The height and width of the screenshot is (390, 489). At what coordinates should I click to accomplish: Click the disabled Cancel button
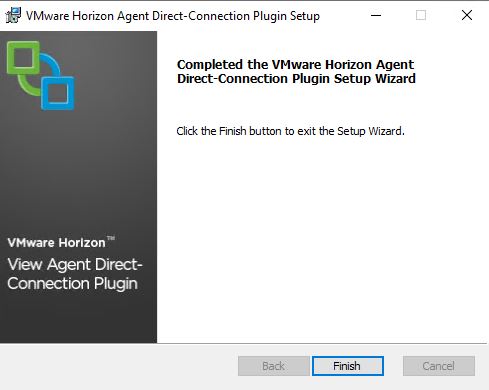click(x=439, y=366)
